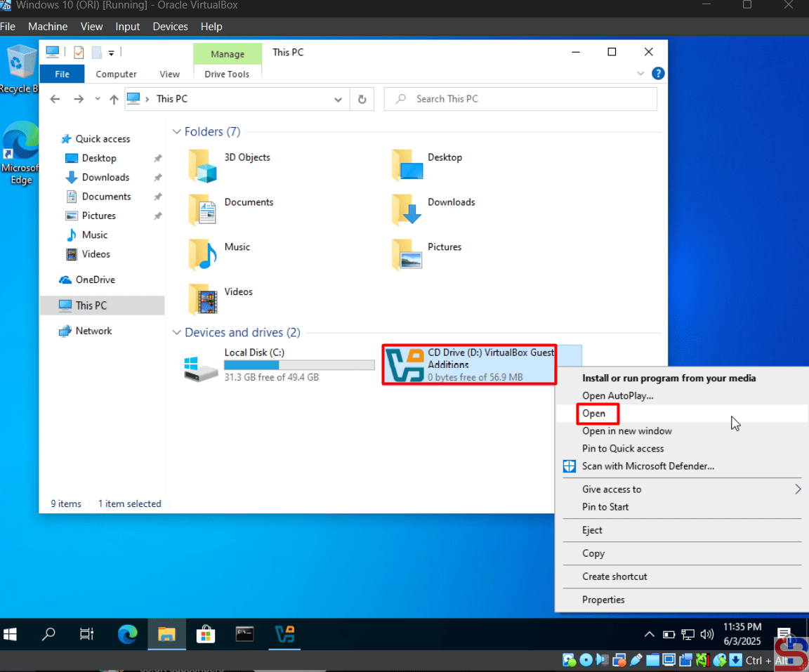Open the Recycle Bin desktop icon
The image size is (809, 672).
(x=21, y=65)
